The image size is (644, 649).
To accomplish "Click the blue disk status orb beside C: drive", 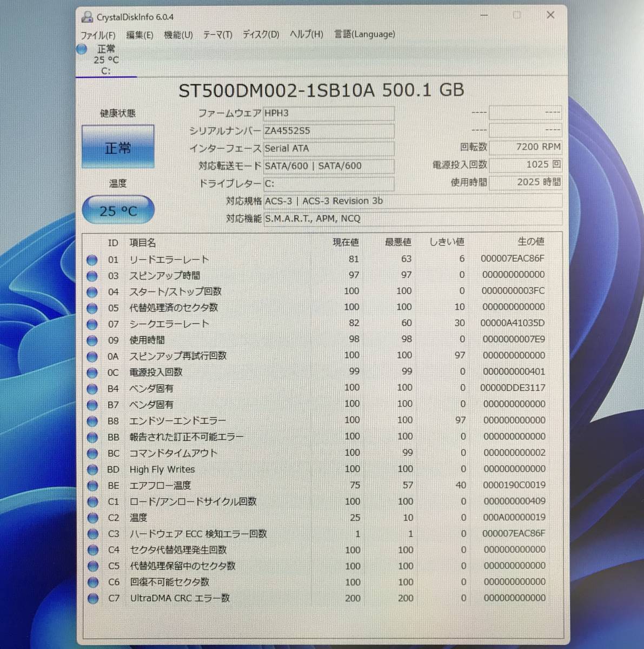I will (82, 49).
